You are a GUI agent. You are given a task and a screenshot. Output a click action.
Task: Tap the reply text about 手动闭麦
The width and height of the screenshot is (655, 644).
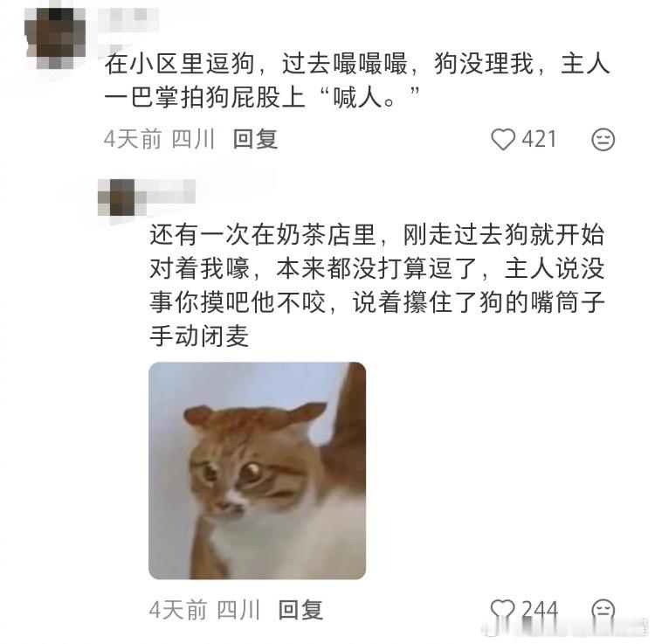(x=377, y=285)
